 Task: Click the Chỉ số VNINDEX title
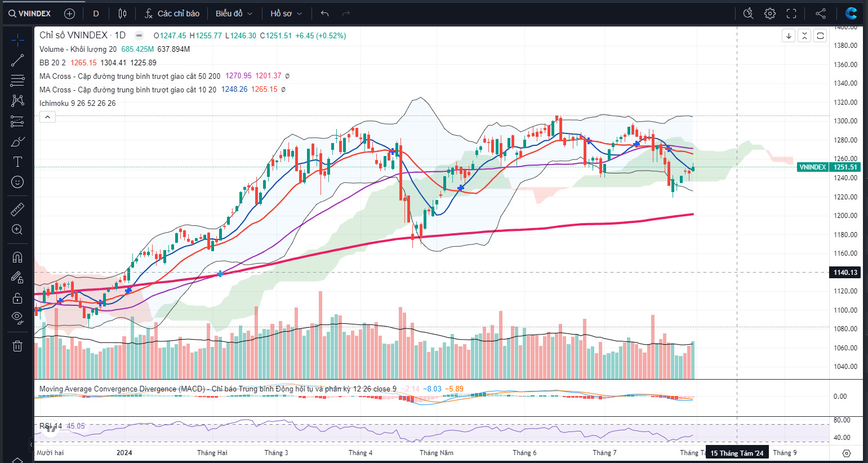(x=82, y=35)
